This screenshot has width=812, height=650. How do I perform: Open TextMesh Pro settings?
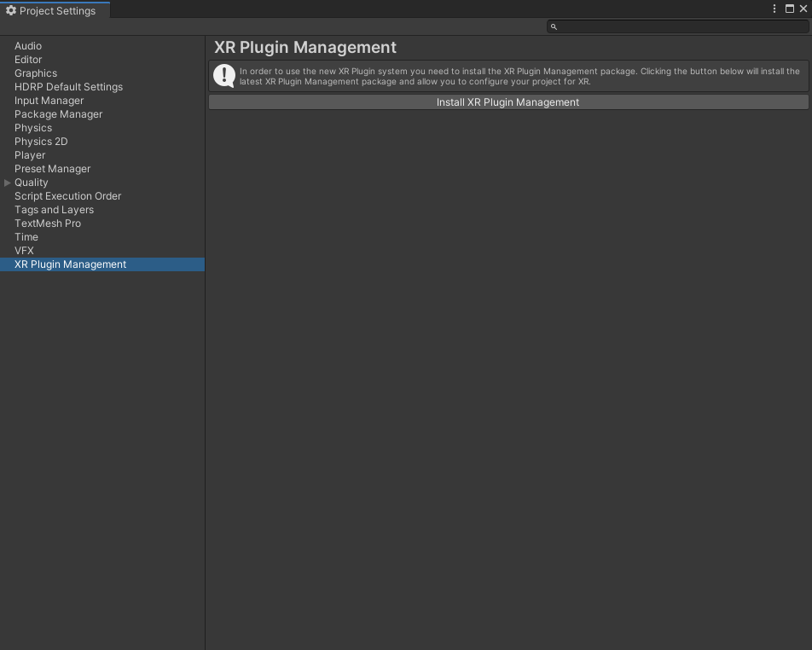(x=48, y=223)
